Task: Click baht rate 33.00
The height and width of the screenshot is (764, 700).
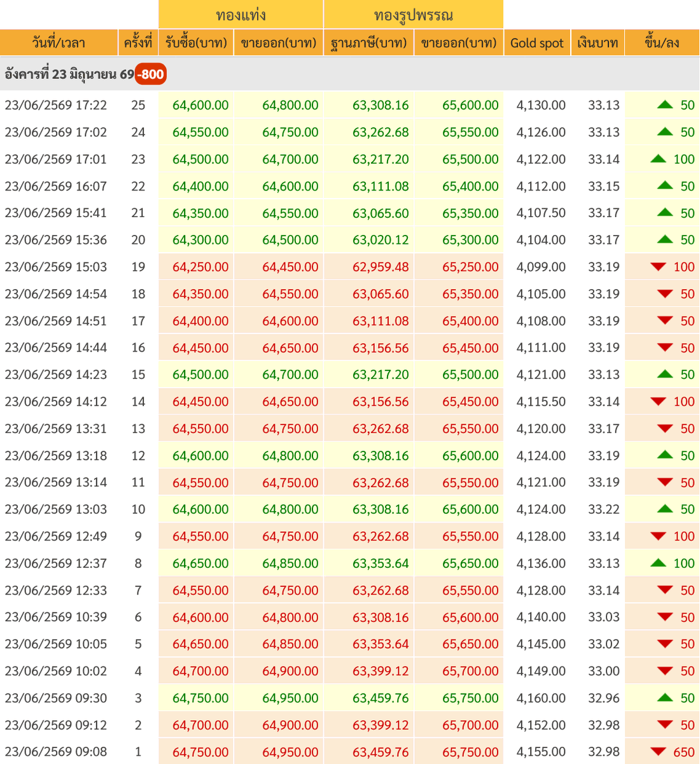Action: [x=604, y=671]
